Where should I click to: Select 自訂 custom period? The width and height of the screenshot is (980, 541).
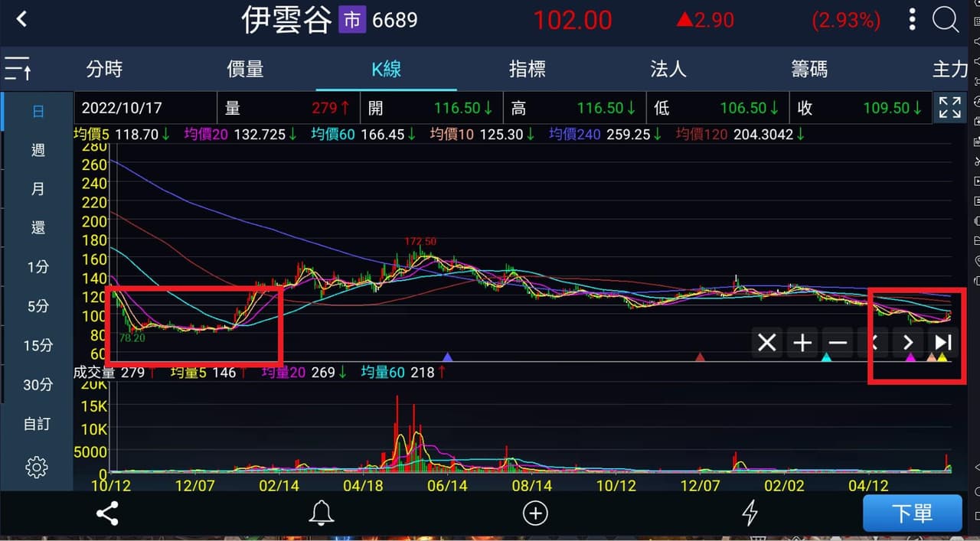pyautogui.click(x=38, y=423)
